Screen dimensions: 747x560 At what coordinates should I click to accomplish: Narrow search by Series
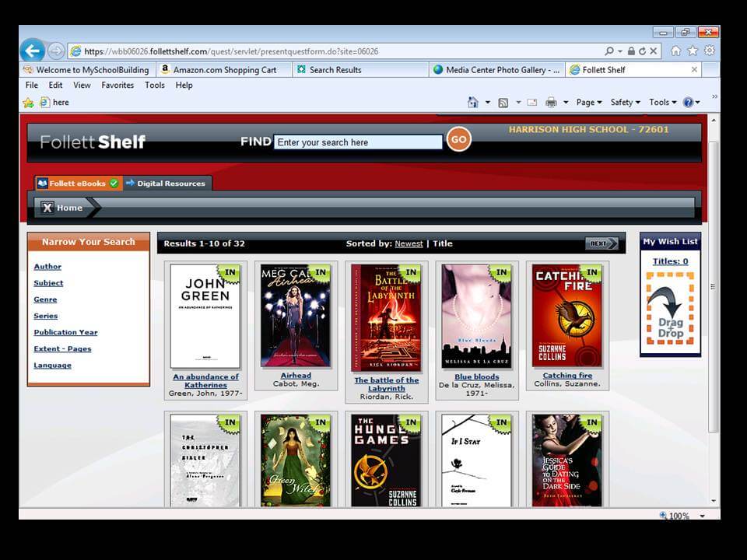click(x=46, y=316)
